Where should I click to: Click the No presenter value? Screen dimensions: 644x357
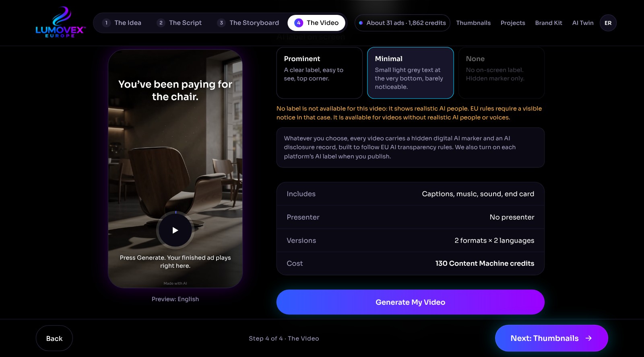click(512, 217)
